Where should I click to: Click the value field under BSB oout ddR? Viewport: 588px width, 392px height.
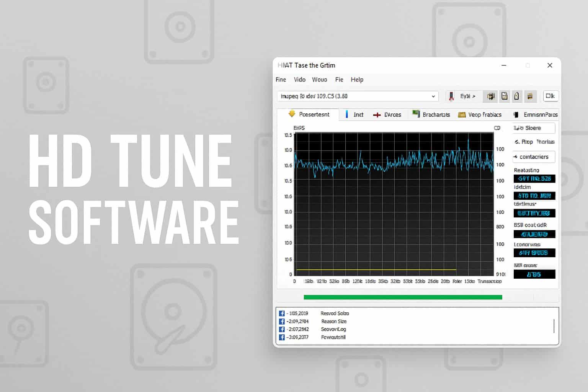[534, 234]
